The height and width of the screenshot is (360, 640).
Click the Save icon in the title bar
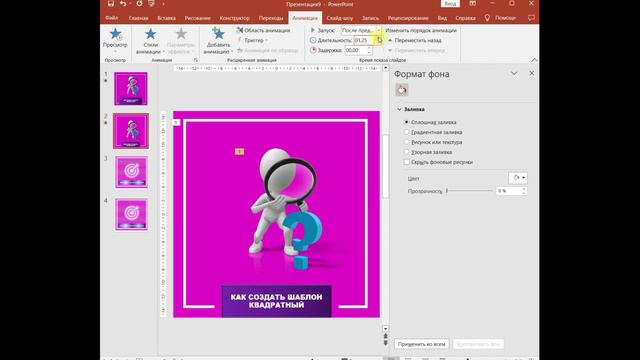tap(111, 4)
